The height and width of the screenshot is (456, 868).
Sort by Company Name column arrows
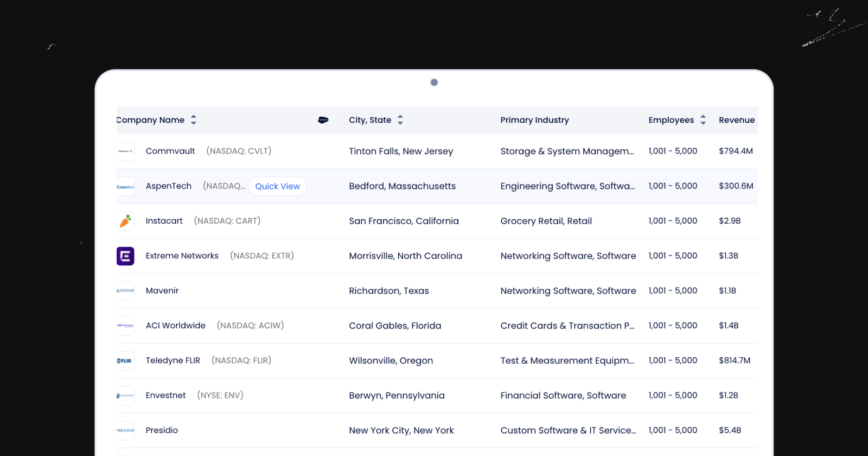click(x=194, y=120)
